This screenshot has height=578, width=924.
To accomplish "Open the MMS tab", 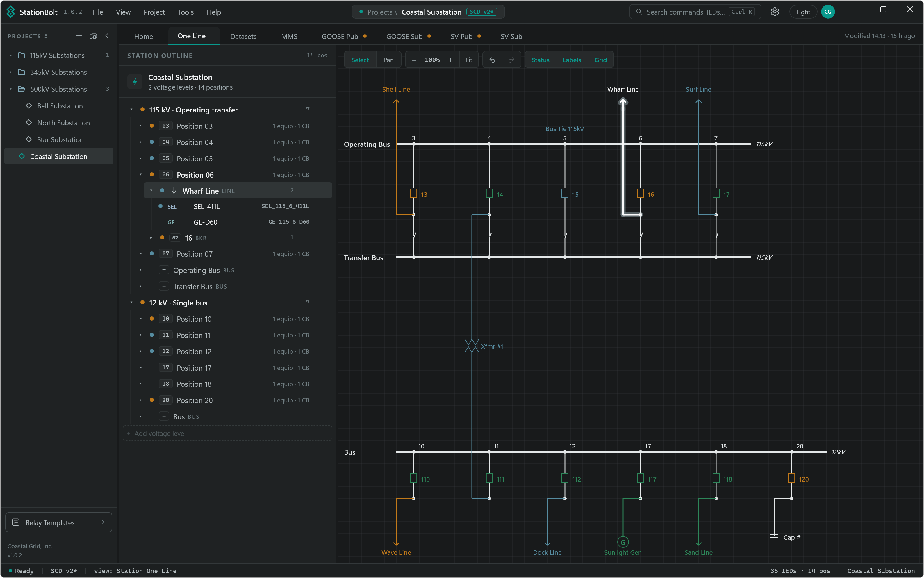I will [x=289, y=36].
